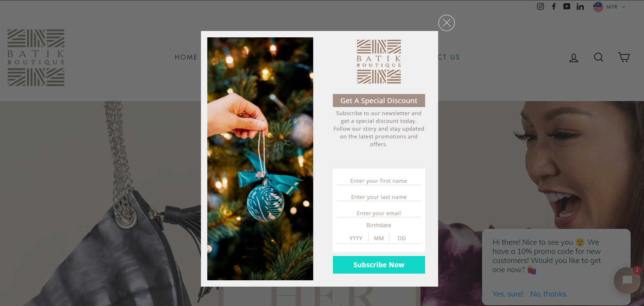644x306 pixels.
Task: Close the discount popup with X
Action: point(447,23)
